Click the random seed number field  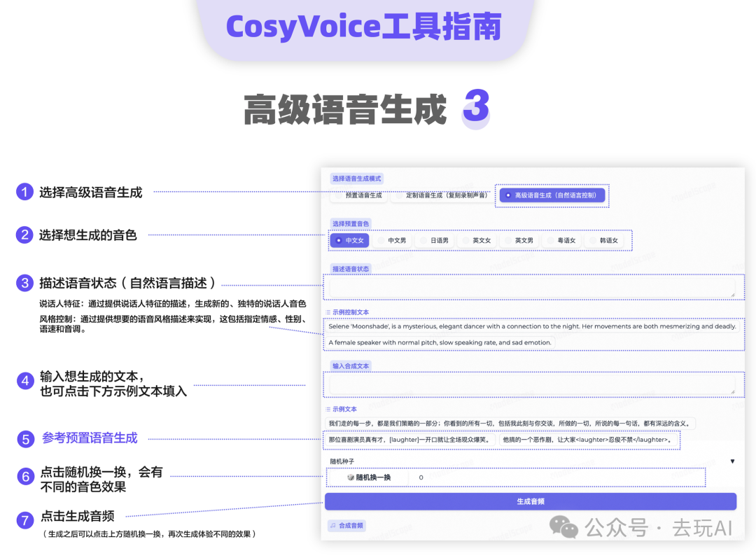pyautogui.click(x=556, y=477)
